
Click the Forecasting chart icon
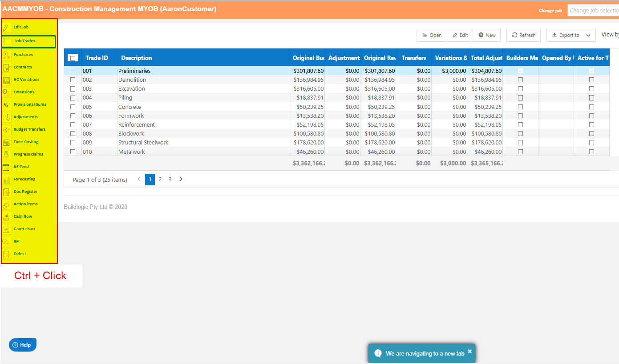point(6,180)
